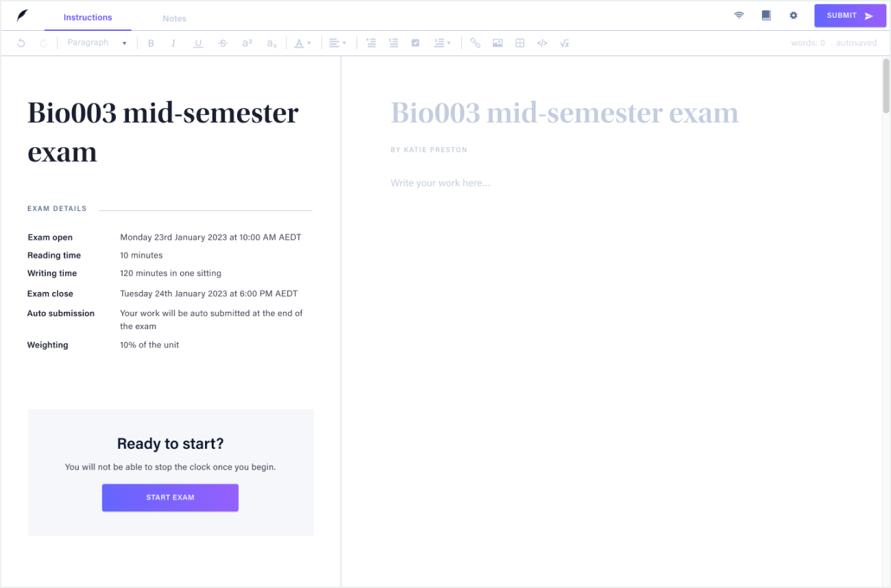This screenshot has width=891, height=588.
Task: Open the math formula (square root) tool
Action: point(565,43)
